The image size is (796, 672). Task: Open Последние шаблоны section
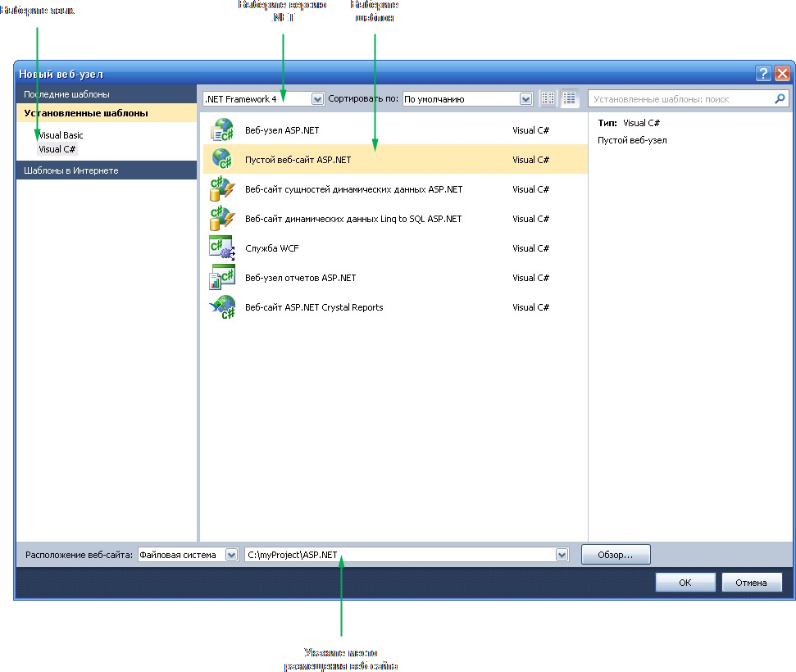[x=107, y=94]
